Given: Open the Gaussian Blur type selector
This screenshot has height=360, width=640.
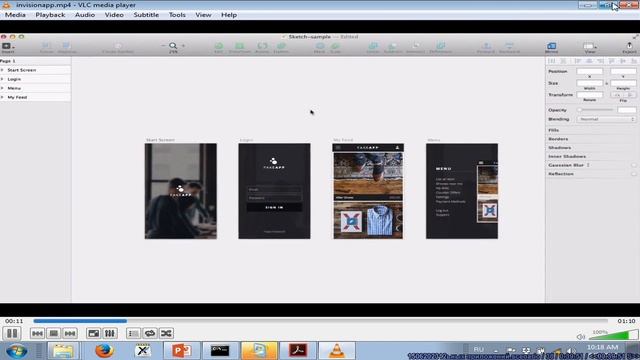Looking at the screenshot, I should click(589, 165).
